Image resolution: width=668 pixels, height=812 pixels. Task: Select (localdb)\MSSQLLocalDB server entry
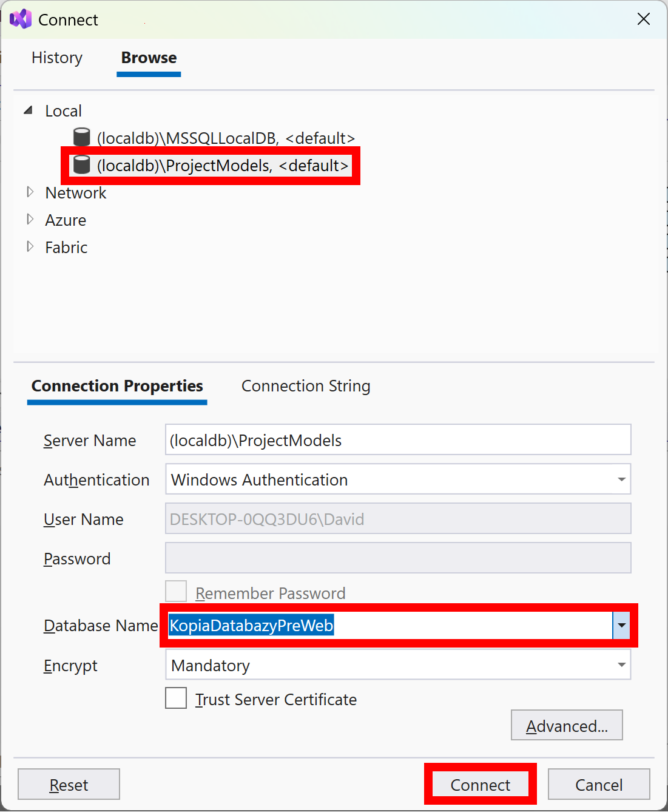pos(214,138)
